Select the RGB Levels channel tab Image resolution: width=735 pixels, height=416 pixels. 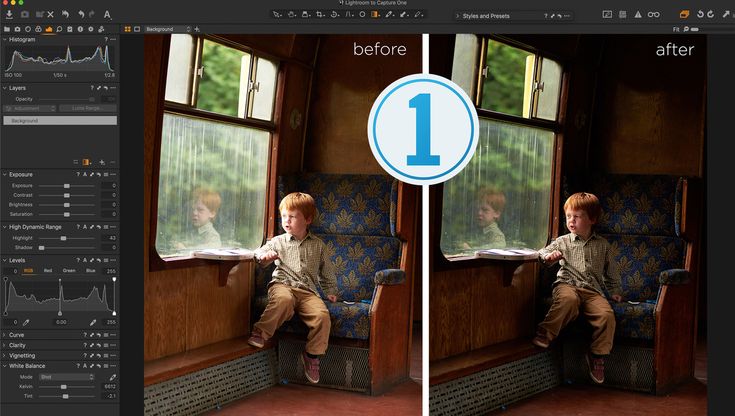click(29, 271)
